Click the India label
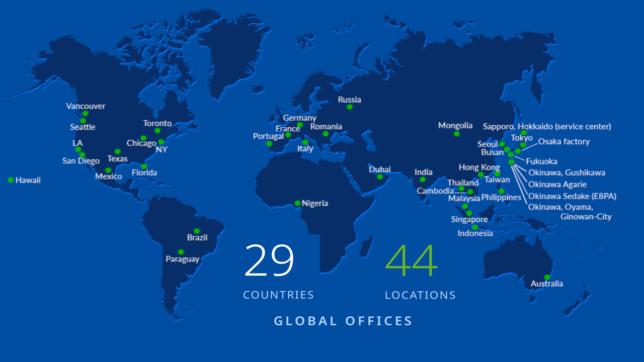Image resolution: width=644 pixels, height=362 pixels. tap(423, 172)
